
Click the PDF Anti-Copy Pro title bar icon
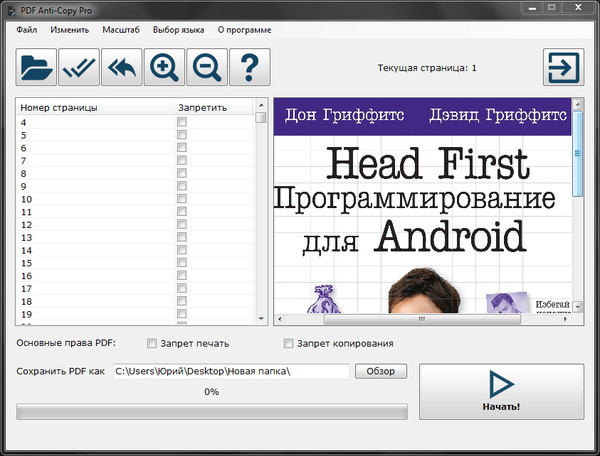tap(12, 11)
